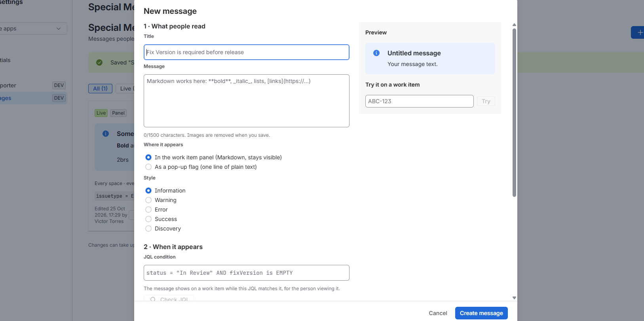Click the JQL condition input

tap(247, 273)
